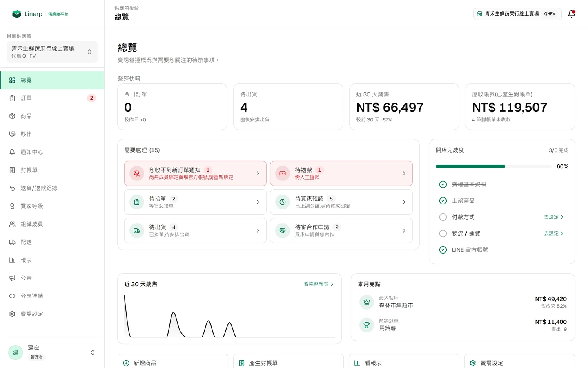Click the 分享連結 link icon
This screenshot has height=368, width=588.
coord(12,296)
